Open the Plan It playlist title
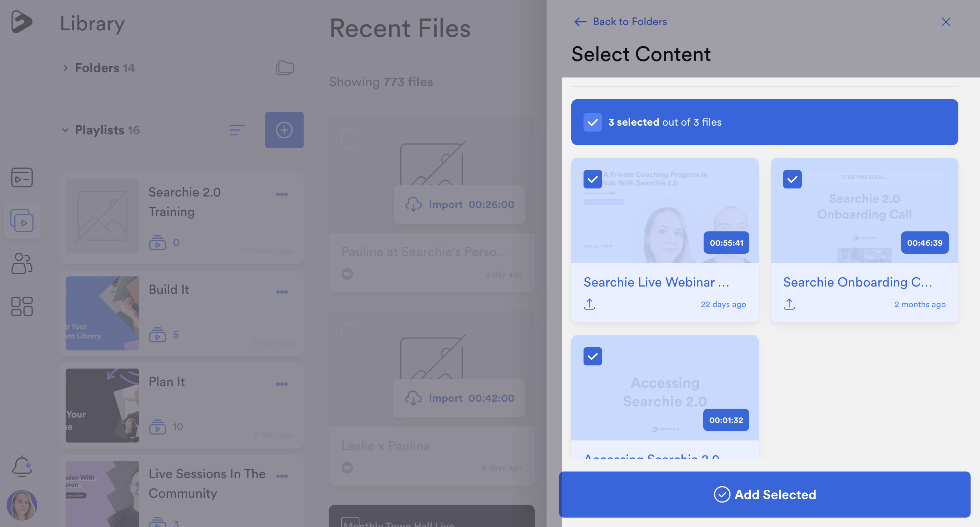 click(x=166, y=382)
